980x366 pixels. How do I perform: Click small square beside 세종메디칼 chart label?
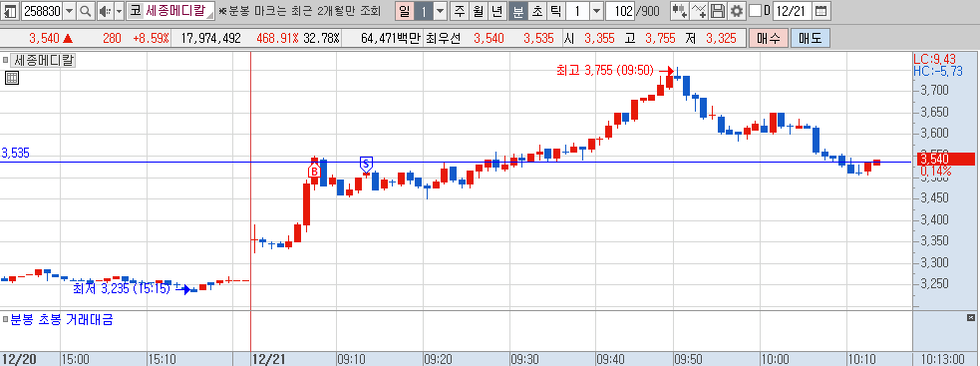pyautogui.click(x=6, y=61)
